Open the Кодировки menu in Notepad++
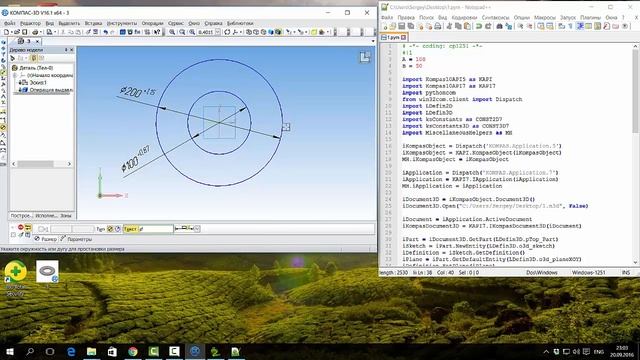The width and height of the screenshot is (640, 360). coord(464,18)
